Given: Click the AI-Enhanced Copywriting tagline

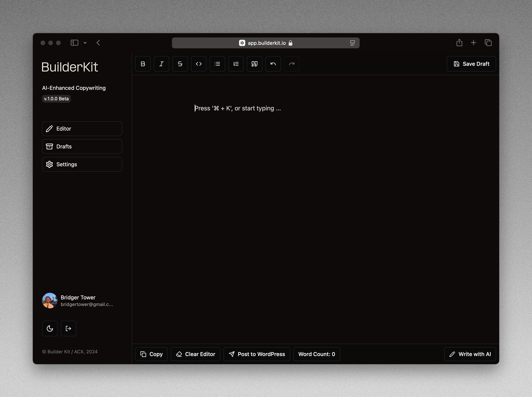Looking at the screenshot, I should pyautogui.click(x=74, y=88).
